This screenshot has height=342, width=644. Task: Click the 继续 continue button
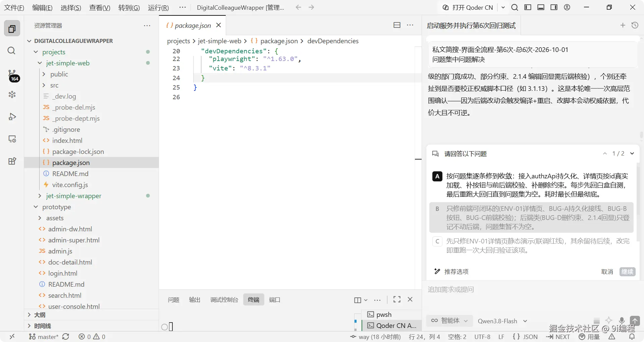pyautogui.click(x=627, y=272)
